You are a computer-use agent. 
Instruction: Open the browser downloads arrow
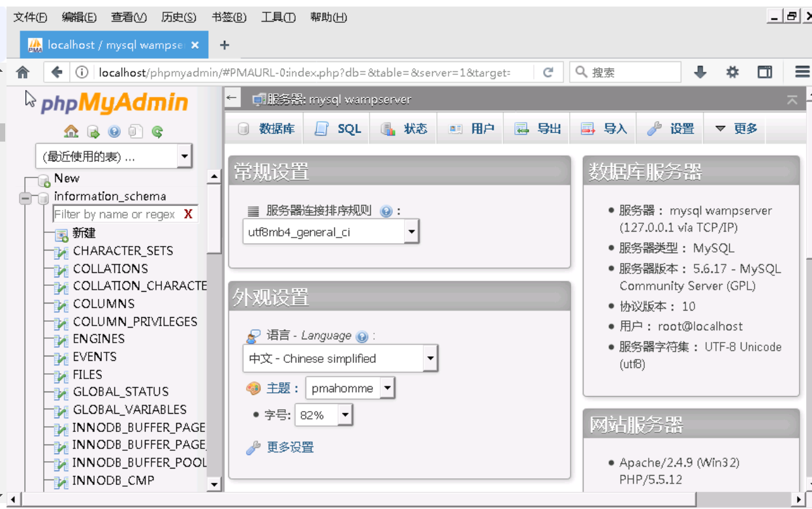(700, 72)
